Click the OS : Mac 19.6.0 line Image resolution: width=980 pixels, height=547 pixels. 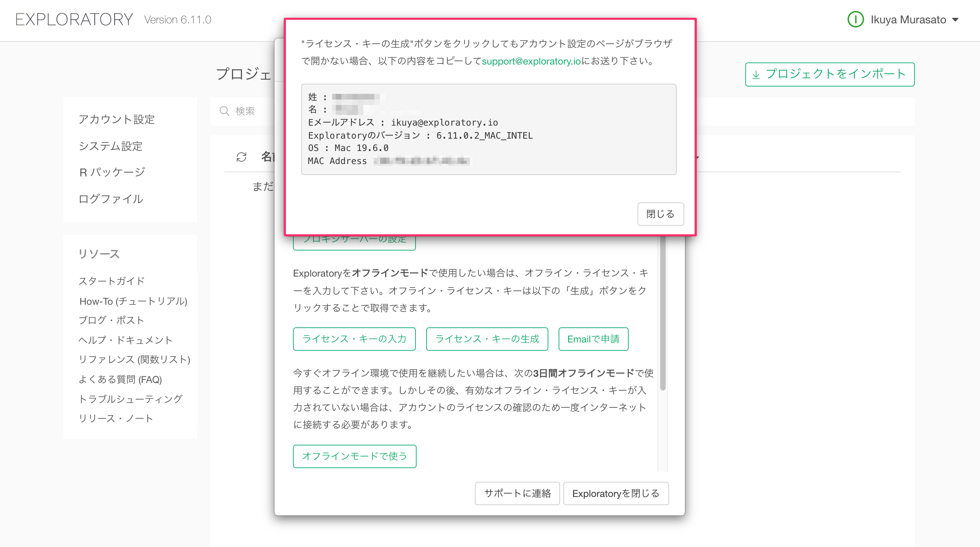[x=348, y=148]
